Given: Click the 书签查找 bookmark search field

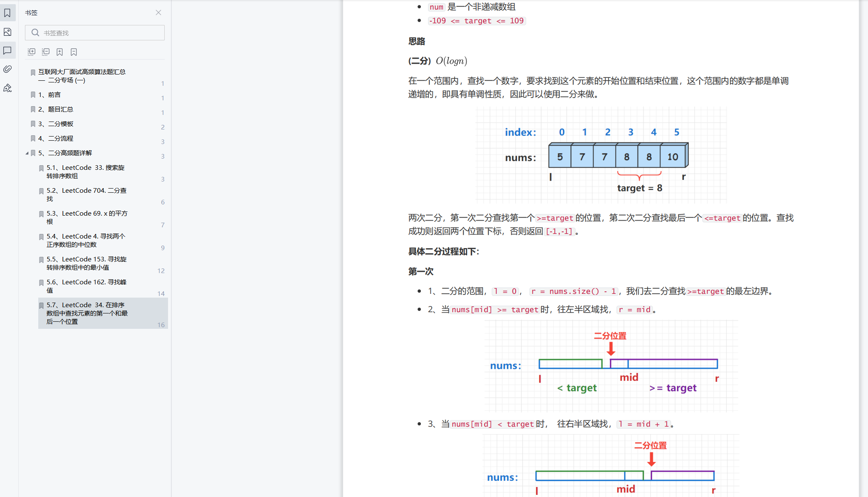Looking at the screenshot, I should tap(95, 33).
